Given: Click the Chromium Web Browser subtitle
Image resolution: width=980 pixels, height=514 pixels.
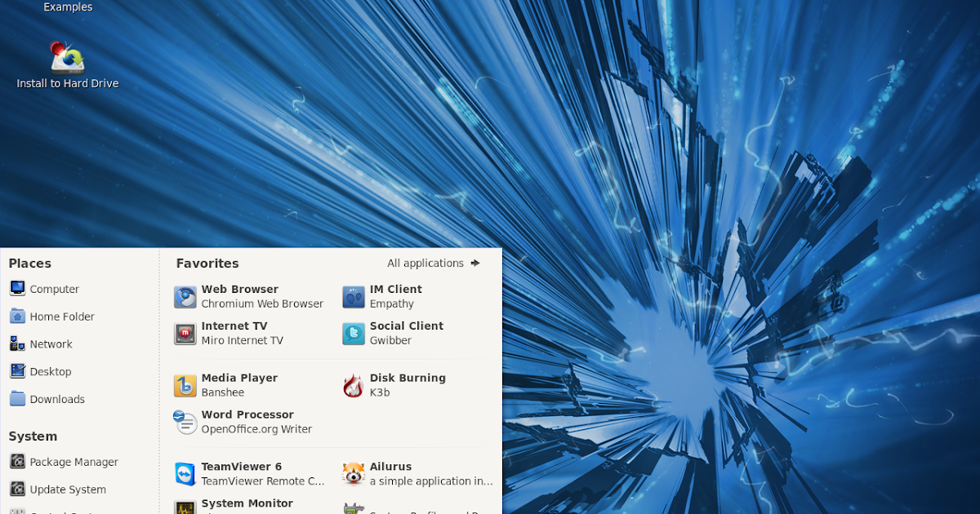Looking at the screenshot, I should pyautogui.click(x=262, y=304).
